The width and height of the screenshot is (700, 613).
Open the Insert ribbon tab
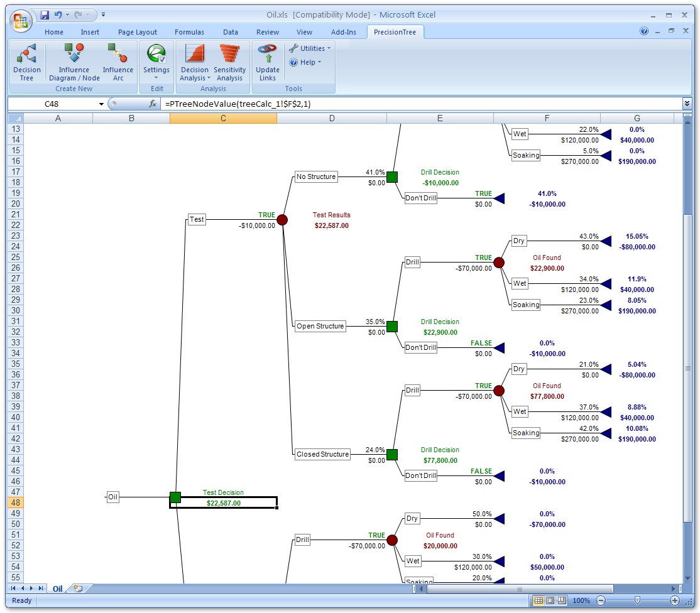coord(90,32)
